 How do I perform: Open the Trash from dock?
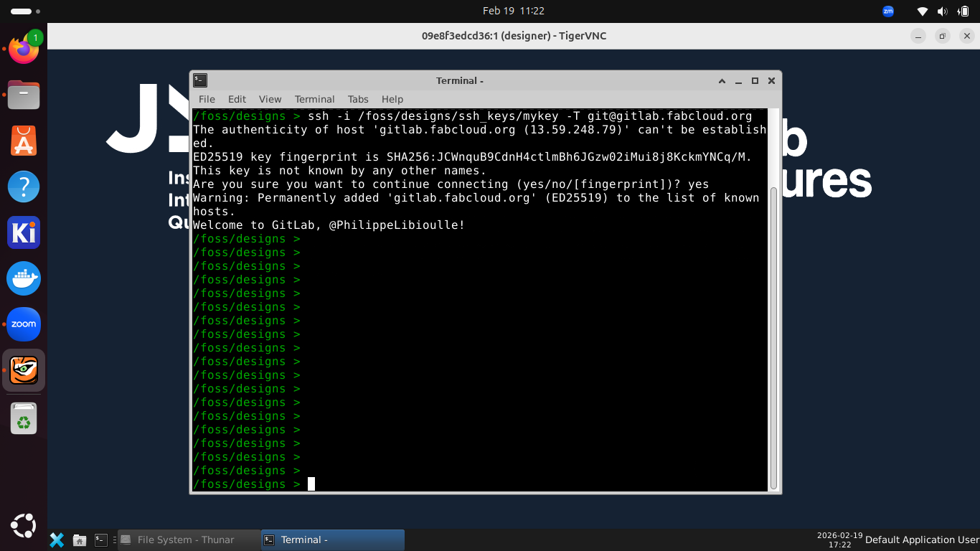point(24,418)
